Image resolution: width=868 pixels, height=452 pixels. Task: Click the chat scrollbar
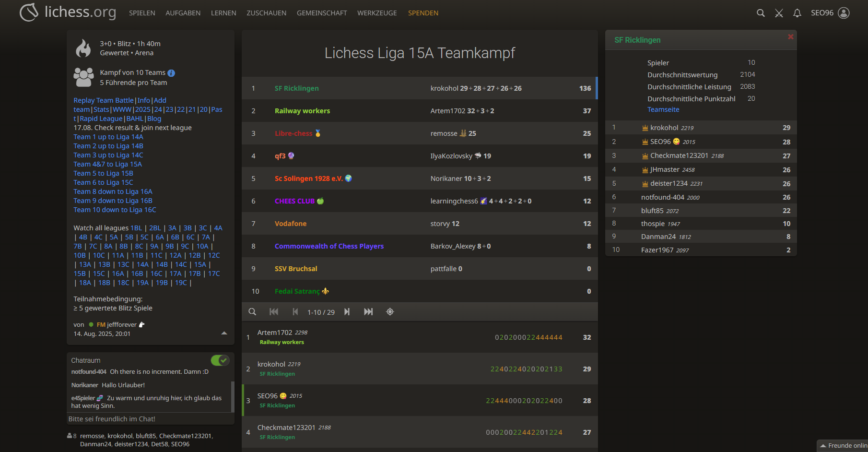(x=233, y=396)
